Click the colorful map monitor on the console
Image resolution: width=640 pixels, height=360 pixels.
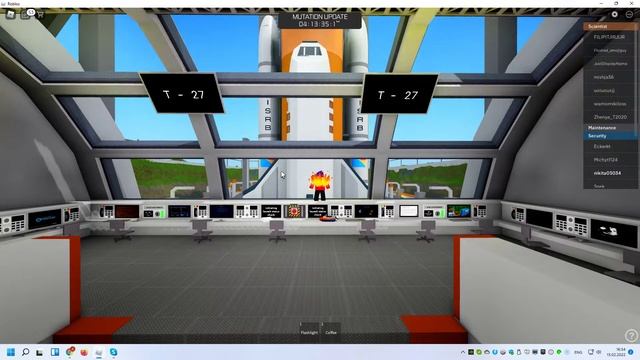pos(459,211)
